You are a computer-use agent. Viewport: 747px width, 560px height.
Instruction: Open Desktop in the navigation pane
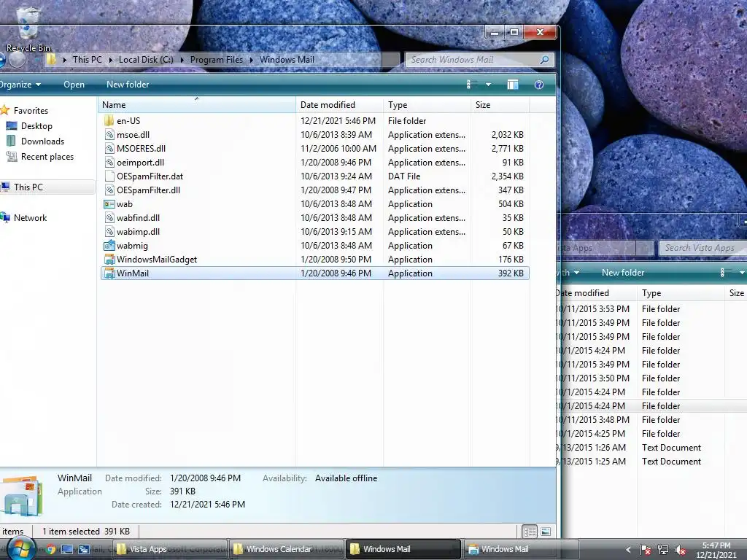tap(36, 125)
